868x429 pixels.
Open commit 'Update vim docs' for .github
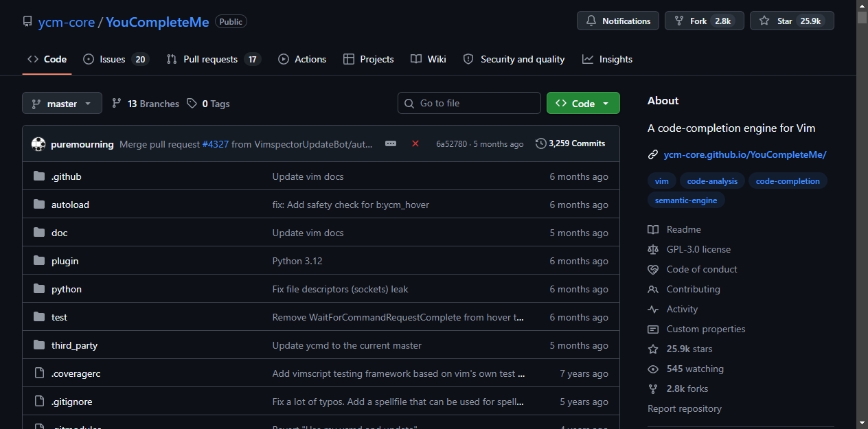[308, 176]
